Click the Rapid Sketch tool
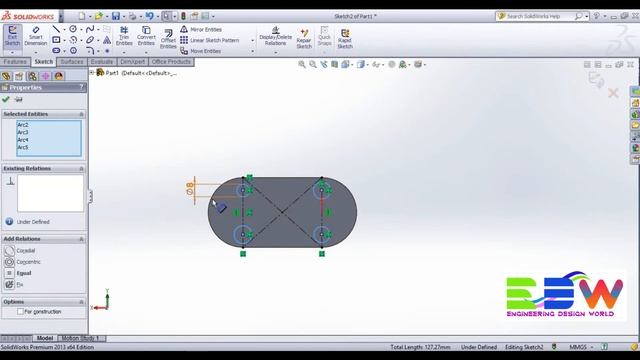This screenshot has height=360, width=640. click(x=345, y=38)
